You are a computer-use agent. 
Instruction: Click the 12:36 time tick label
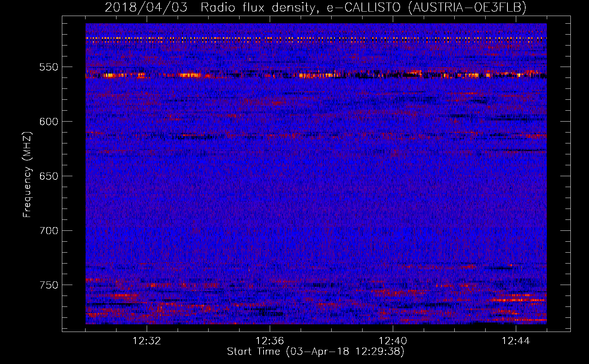tap(270, 341)
